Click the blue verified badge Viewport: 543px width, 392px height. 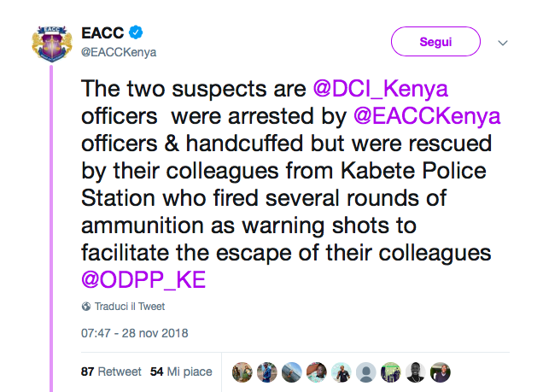137,33
